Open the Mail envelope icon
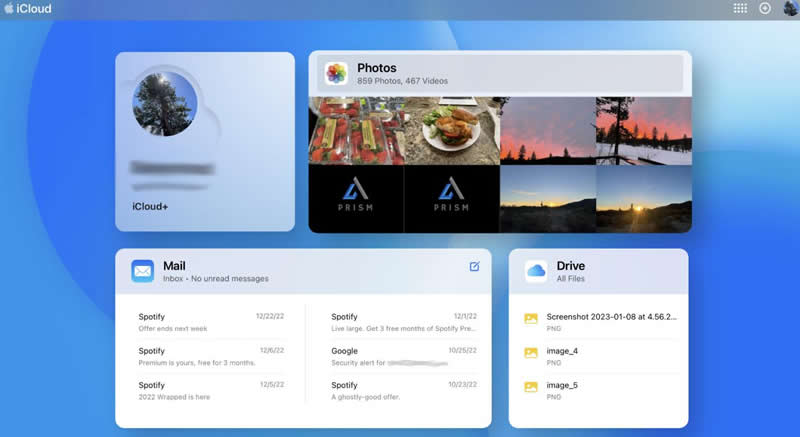The width and height of the screenshot is (800, 437). click(x=142, y=271)
